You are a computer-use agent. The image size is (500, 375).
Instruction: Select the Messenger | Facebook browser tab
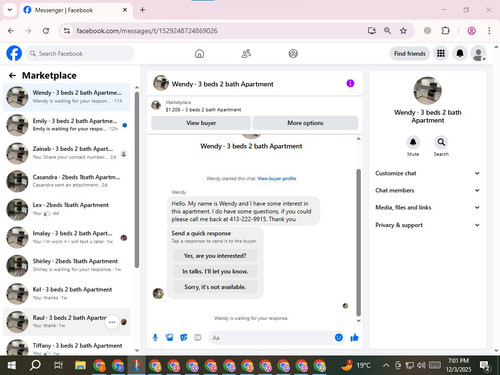[75, 10]
